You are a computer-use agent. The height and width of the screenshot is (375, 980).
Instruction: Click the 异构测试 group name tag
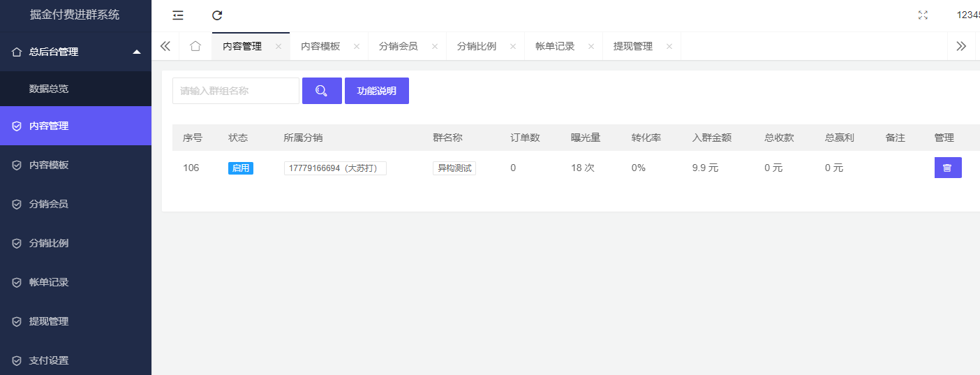click(x=454, y=168)
